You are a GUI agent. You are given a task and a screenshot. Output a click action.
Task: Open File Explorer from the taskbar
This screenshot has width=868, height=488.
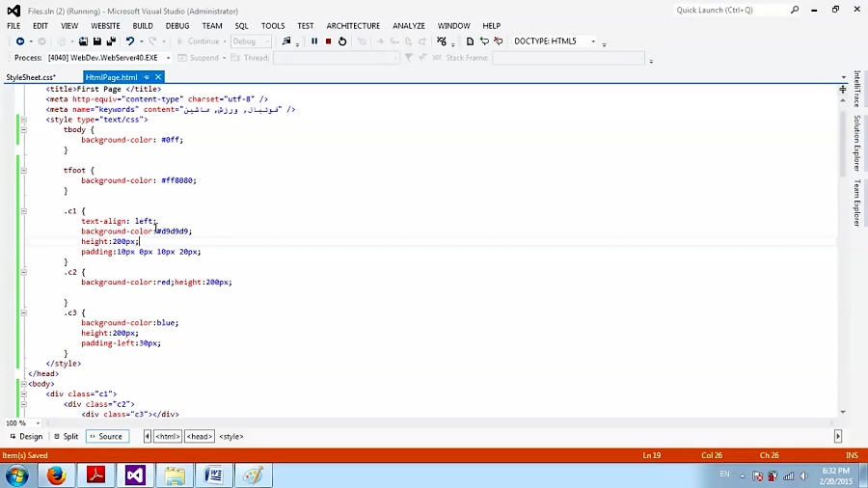tap(175, 474)
